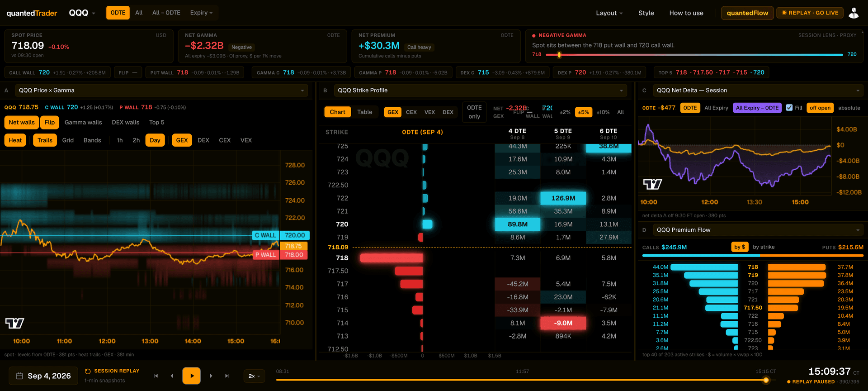Open the user profile icon
The image size is (868, 391).
click(x=854, y=13)
